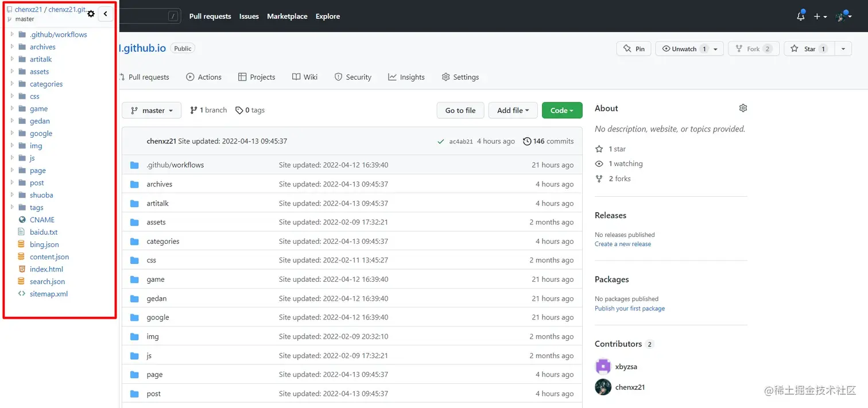Expand the categories folder in the sidebar tree
This screenshot has width=868, height=408.
[x=12, y=84]
